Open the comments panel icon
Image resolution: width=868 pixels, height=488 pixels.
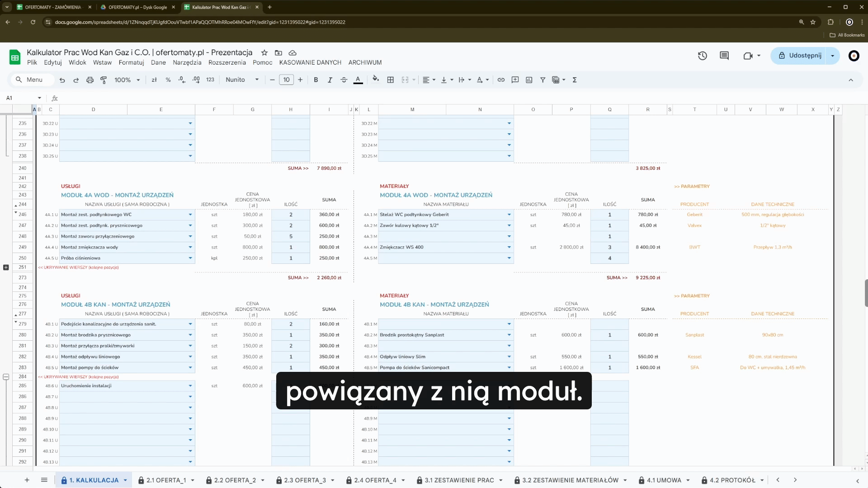[724, 56]
